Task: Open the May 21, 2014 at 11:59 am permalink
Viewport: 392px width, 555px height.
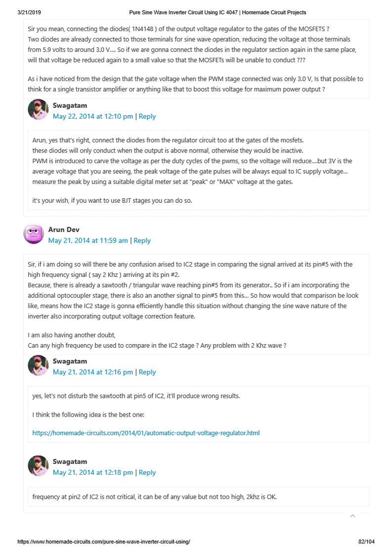Action: pyautogui.click(x=88, y=241)
